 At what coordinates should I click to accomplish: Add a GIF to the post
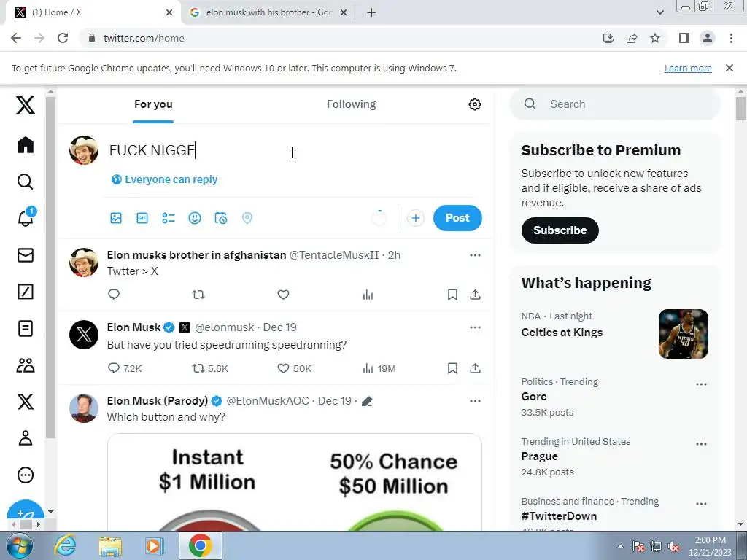(142, 218)
